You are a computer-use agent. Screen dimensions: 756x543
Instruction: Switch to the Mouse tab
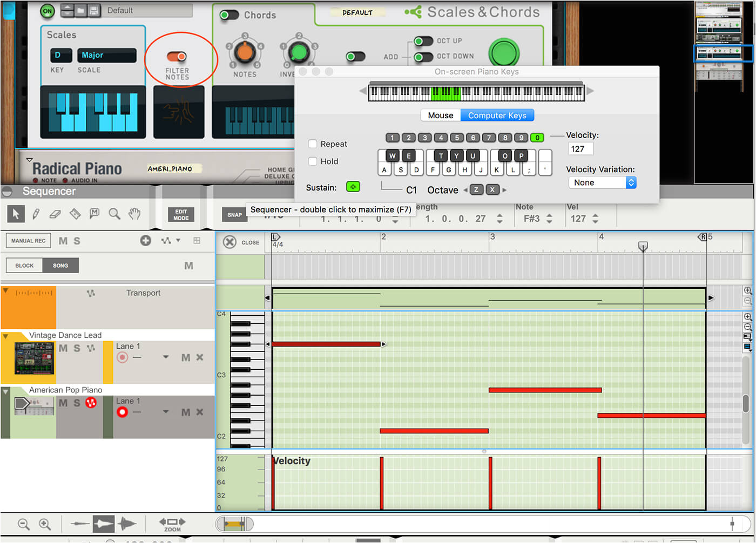(x=440, y=116)
